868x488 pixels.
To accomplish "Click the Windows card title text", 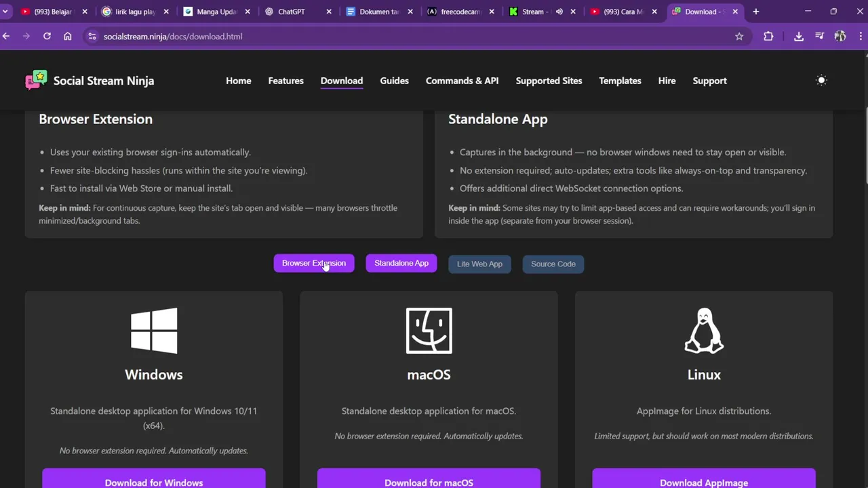I will pos(154,375).
